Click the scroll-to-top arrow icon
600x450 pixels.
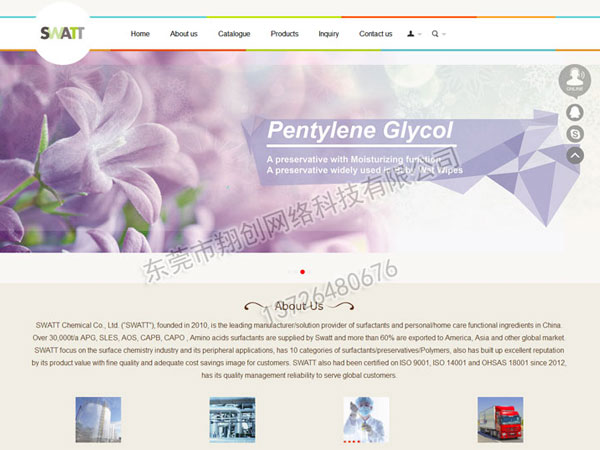[575, 155]
